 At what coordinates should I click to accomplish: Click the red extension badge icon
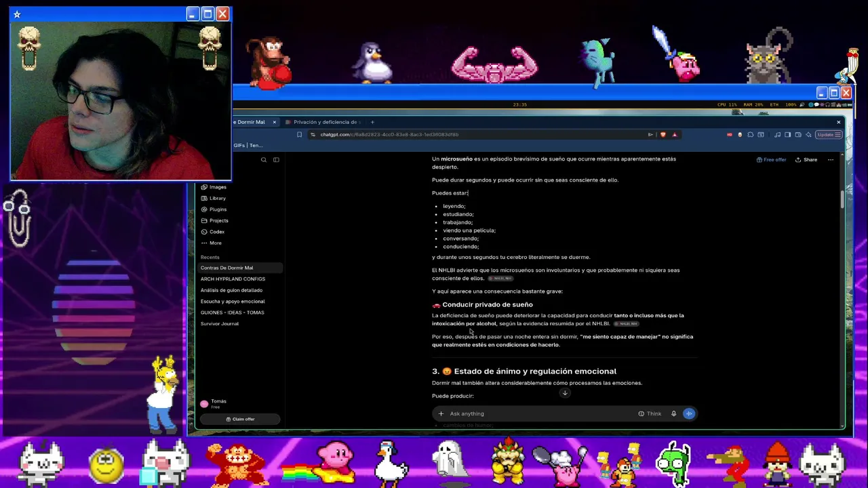pos(730,135)
